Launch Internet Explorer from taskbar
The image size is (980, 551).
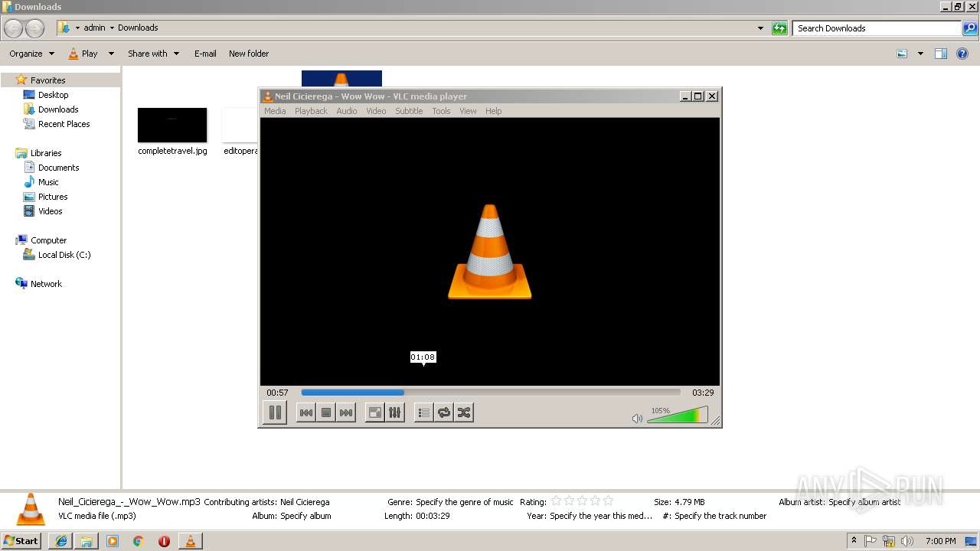61,541
